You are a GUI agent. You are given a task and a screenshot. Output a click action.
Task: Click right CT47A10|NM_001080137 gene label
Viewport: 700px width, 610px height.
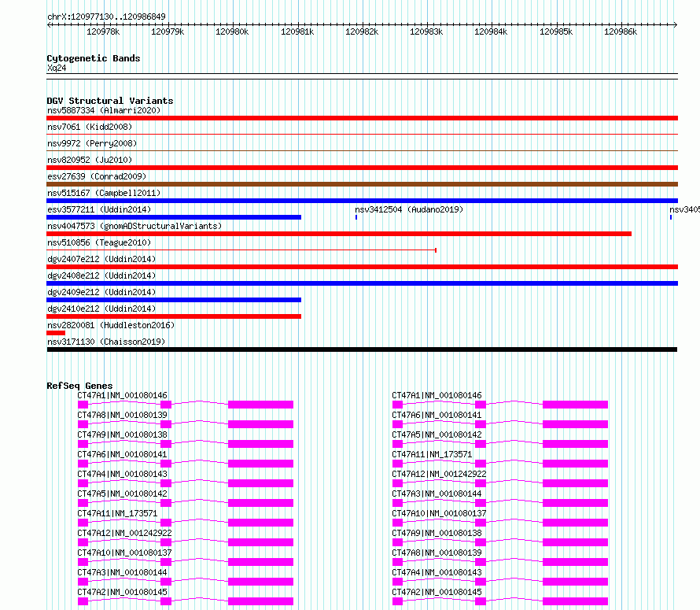[439, 513]
